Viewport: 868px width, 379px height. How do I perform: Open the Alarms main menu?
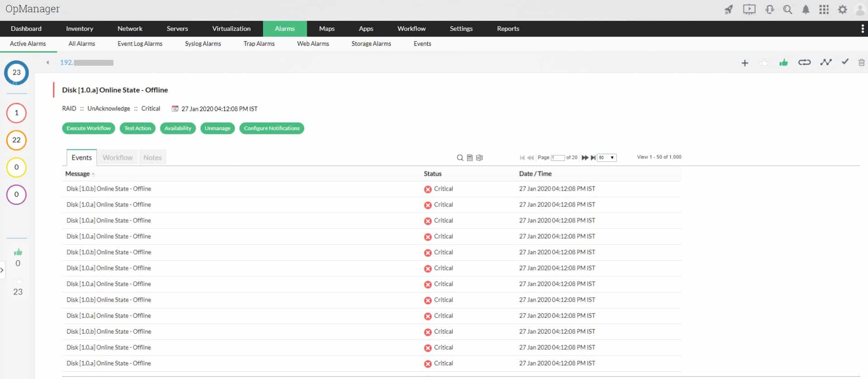(x=285, y=29)
